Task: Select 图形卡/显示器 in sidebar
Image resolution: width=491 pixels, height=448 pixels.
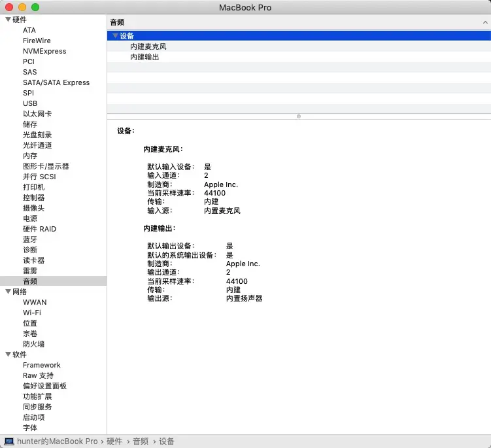Action: [46, 166]
